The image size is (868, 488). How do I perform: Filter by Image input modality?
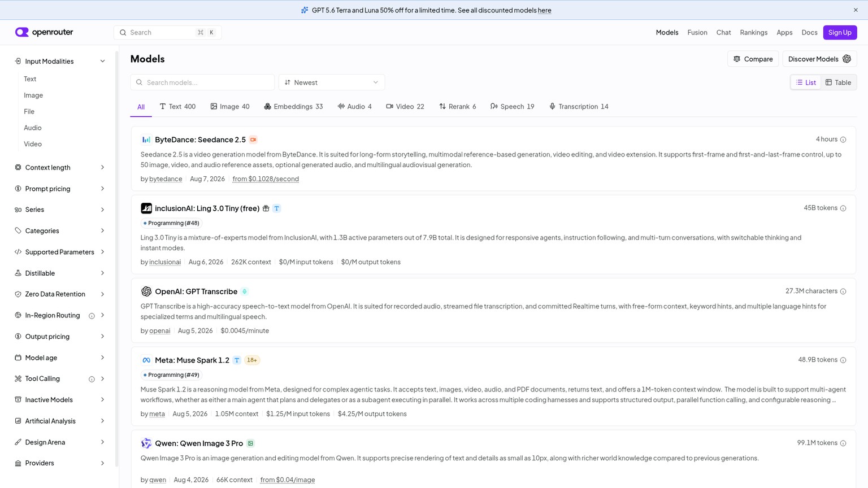coord(33,95)
